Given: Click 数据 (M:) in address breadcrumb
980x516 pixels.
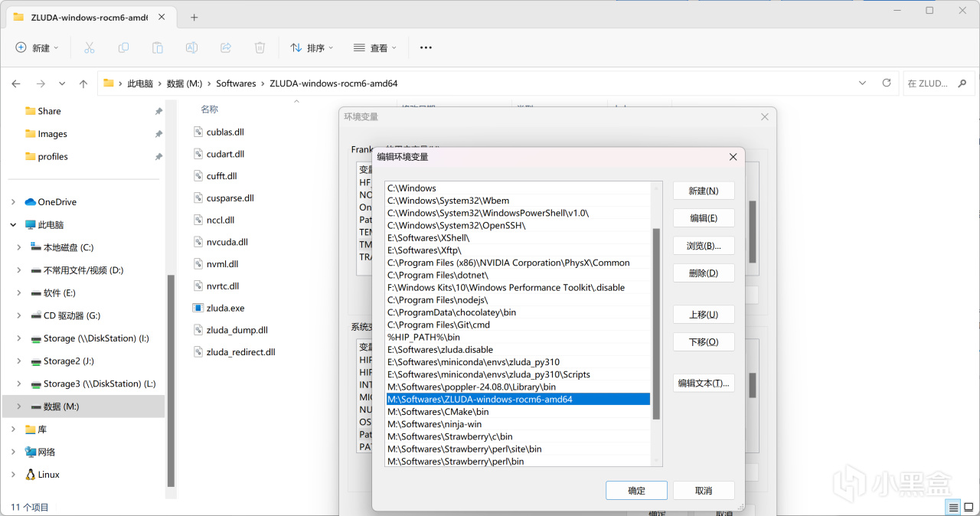Looking at the screenshot, I should [x=185, y=83].
